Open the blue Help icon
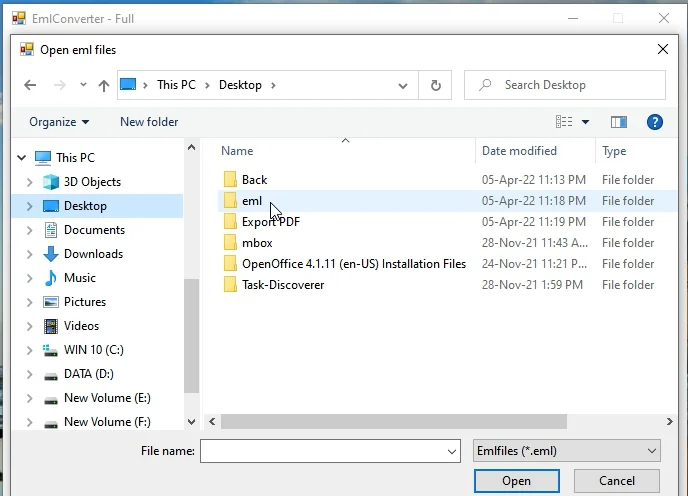Screen dimensions: 688x496 click(x=655, y=122)
